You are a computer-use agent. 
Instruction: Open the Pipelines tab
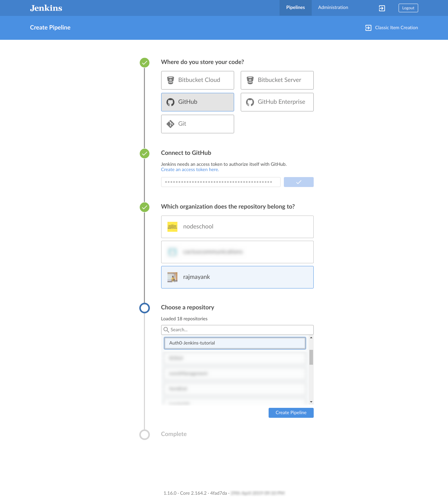coord(295,8)
